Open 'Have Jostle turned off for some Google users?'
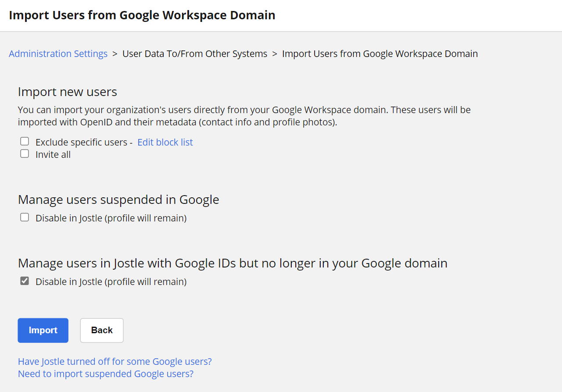Image resolution: width=562 pixels, height=392 pixels. click(115, 361)
